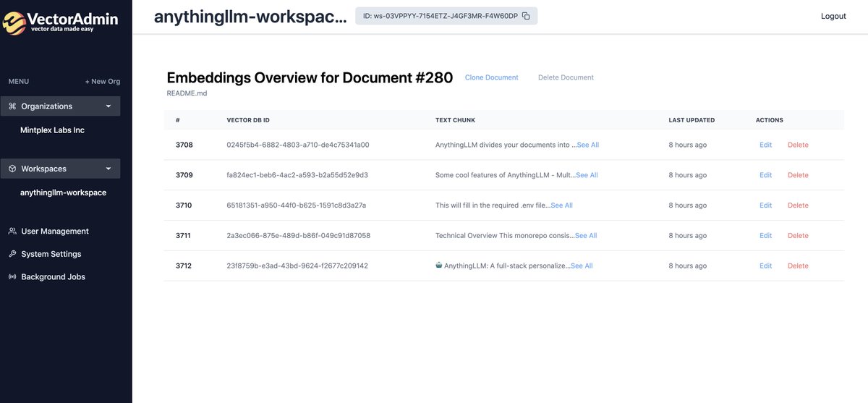Click Embeddings Overview for Document #280 heading
868x403 pixels.
click(x=310, y=78)
